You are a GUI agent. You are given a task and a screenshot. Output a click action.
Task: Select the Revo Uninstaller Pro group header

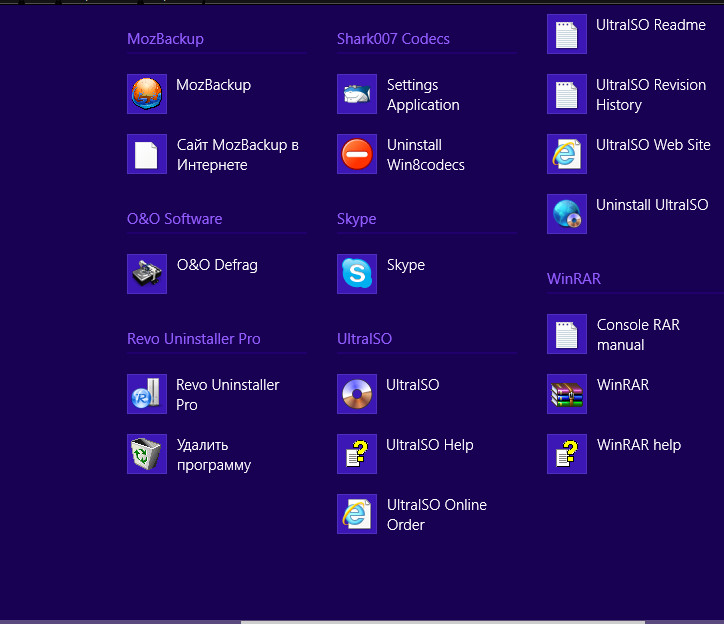193,339
